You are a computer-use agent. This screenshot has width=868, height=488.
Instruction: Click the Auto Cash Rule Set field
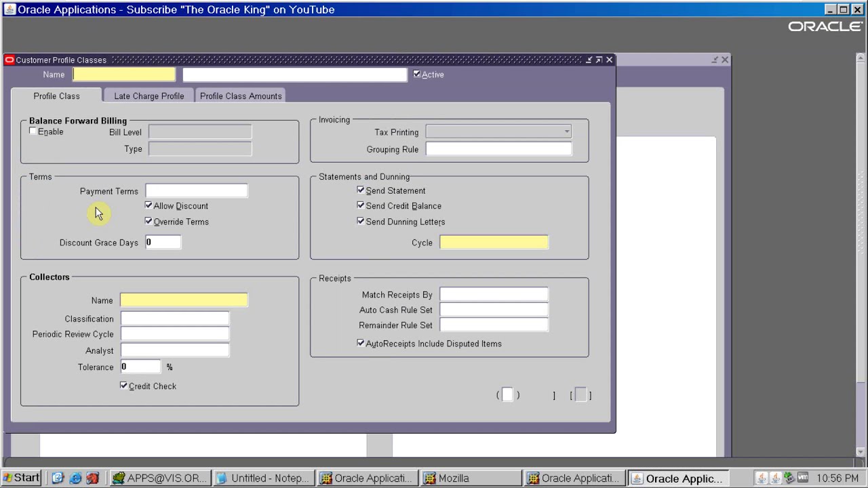coord(494,310)
